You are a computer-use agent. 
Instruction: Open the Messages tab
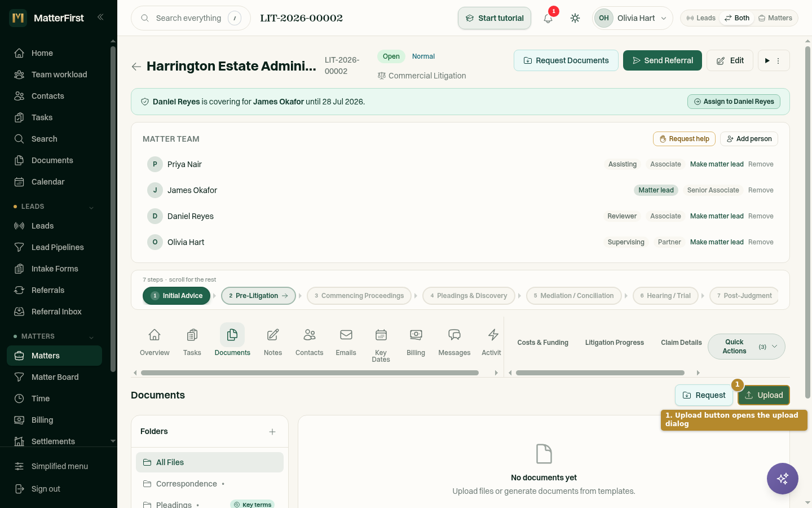[454, 342]
